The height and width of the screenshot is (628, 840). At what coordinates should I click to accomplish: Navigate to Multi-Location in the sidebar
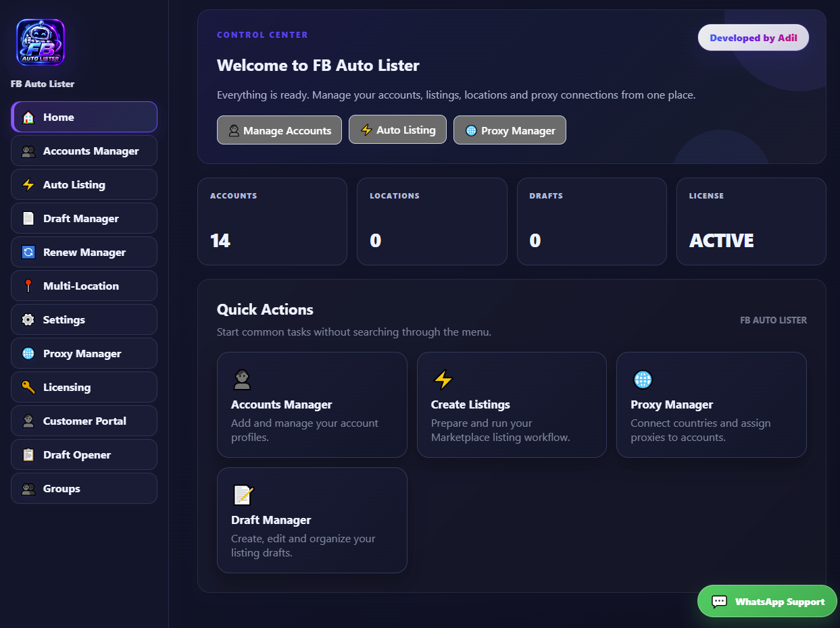click(84, 286)
